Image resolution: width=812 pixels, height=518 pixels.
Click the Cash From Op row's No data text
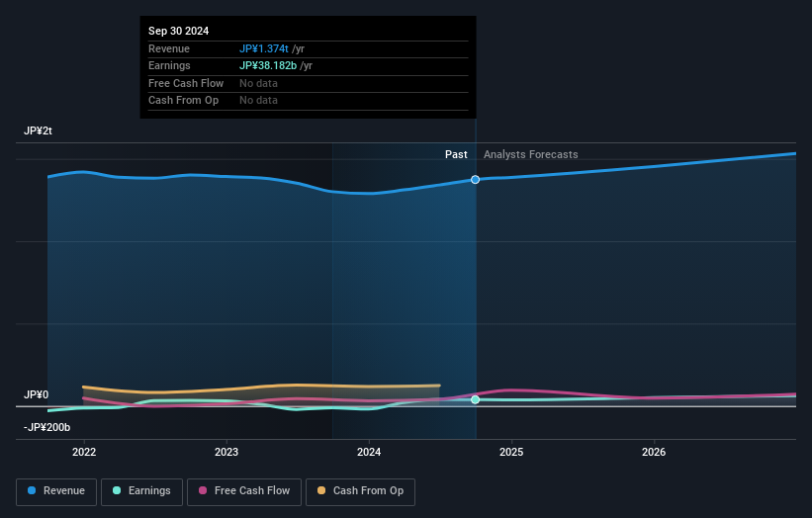click(x=258, y=101)
